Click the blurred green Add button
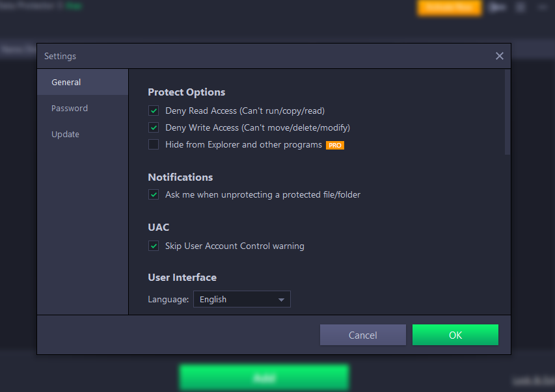The height and width of the screenshot is (392, 555). [264, 378]
